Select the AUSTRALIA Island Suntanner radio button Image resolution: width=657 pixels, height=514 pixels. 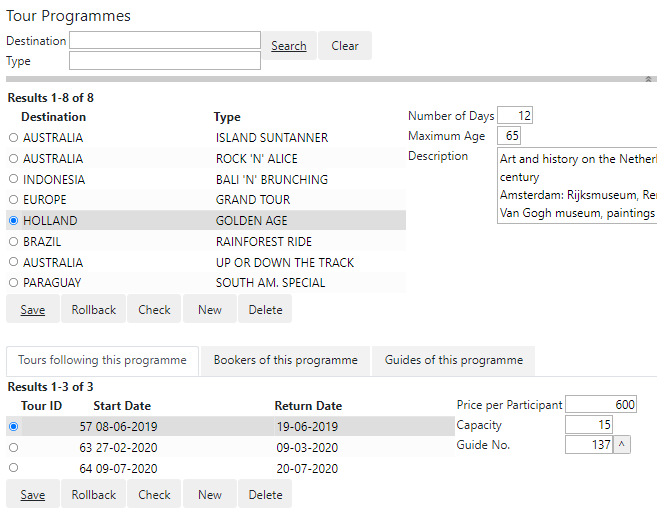[13, 138]
